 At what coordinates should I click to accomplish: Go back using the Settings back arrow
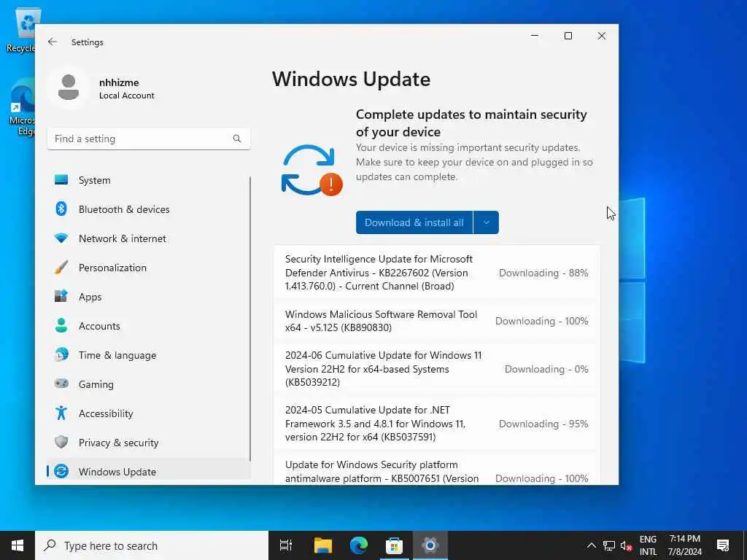(x=53, y=42)
